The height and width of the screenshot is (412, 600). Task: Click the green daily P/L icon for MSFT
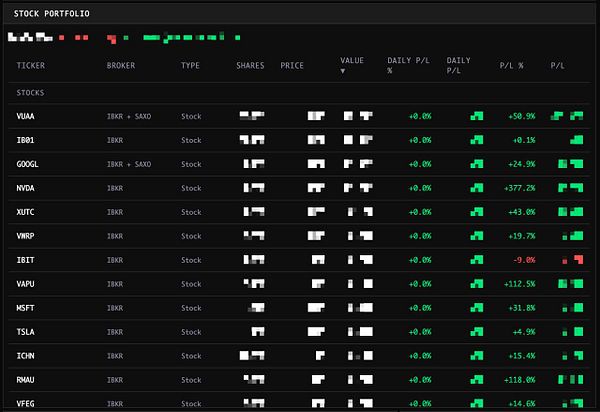click(477, 308)
